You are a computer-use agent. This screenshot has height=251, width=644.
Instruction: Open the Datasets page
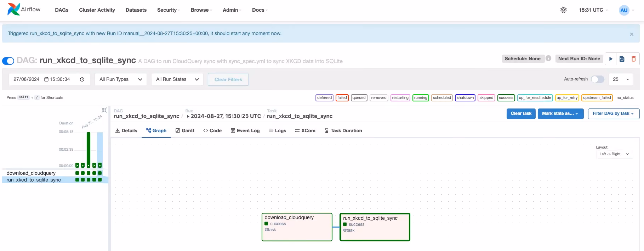(x=136, y=10)
